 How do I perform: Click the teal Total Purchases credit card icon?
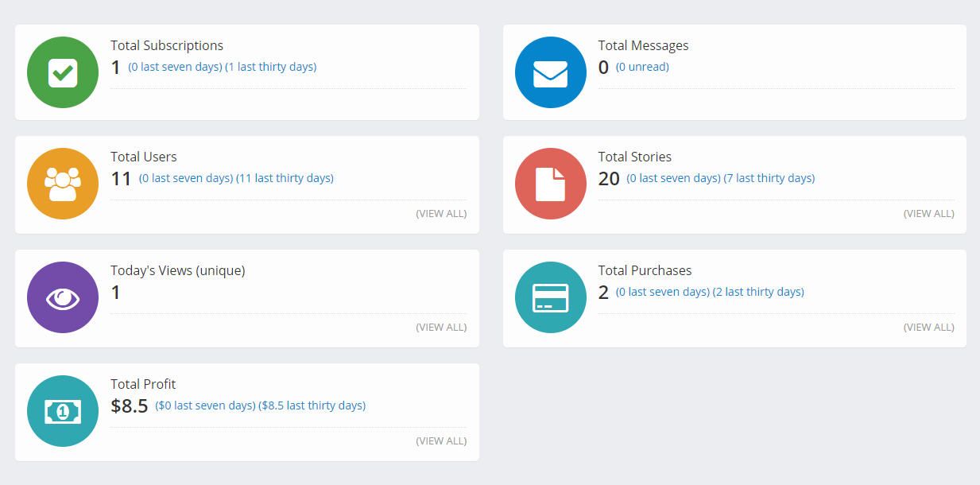point(550,297)
